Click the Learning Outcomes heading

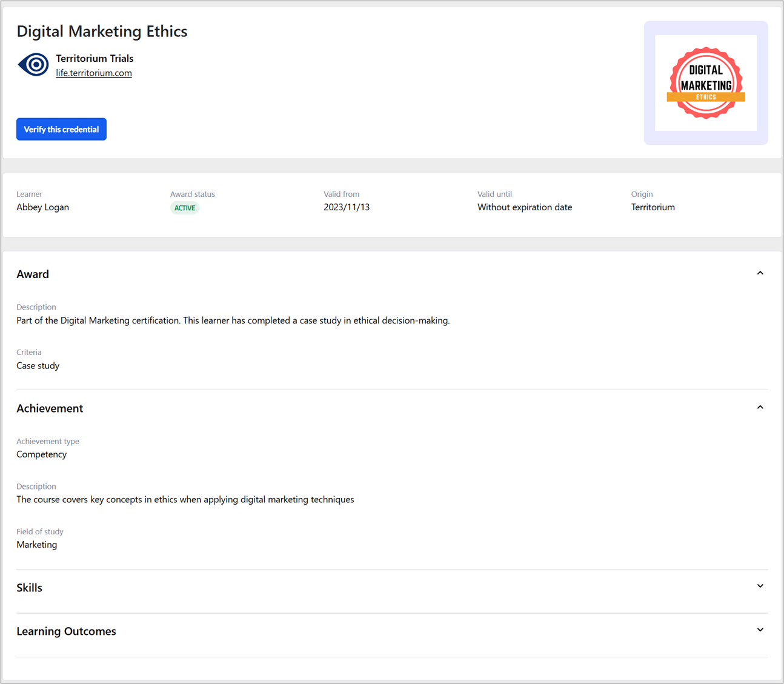click(66, 631)
